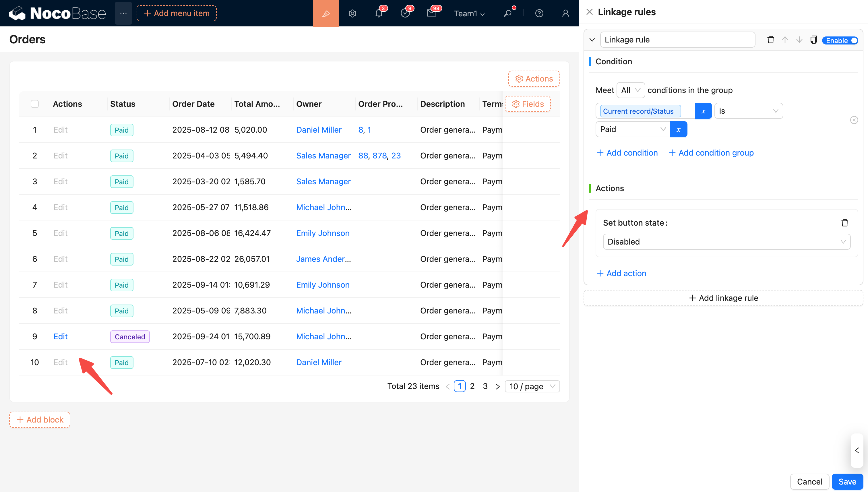Image resolution: width=868 pixels, height=492 pixels.
Task: Delete the linkage rule with trash icon
Action: (770, 40)
